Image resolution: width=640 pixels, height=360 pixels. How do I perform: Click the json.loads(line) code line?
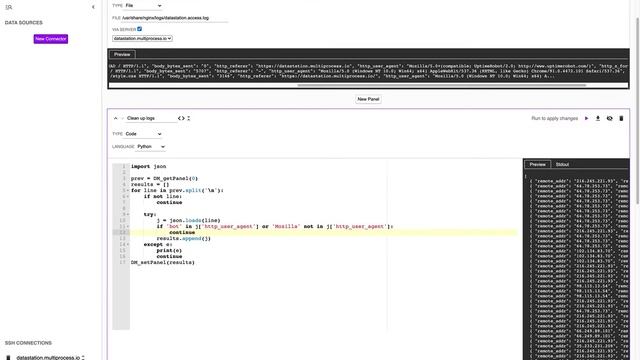[x=188, y=220]
